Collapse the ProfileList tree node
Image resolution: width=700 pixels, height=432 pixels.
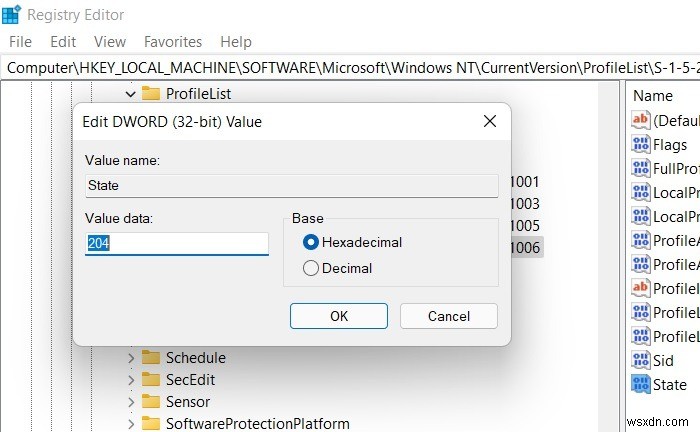tap(130, 94)
